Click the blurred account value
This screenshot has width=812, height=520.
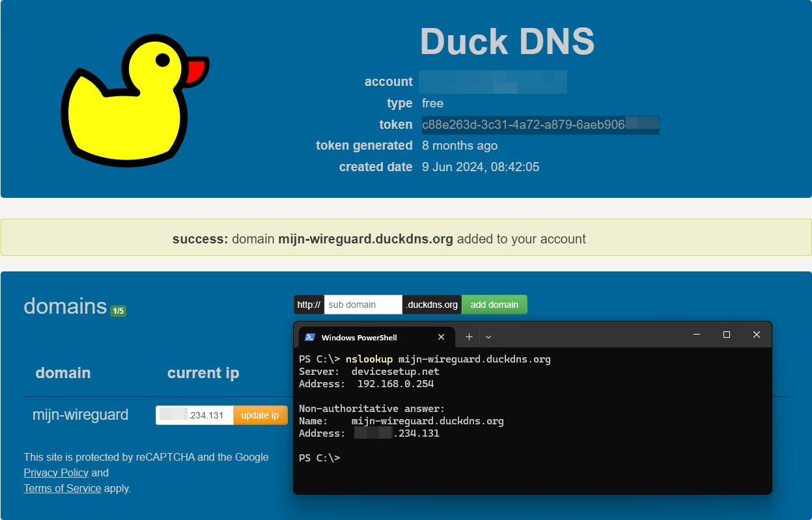coord(493,82)
